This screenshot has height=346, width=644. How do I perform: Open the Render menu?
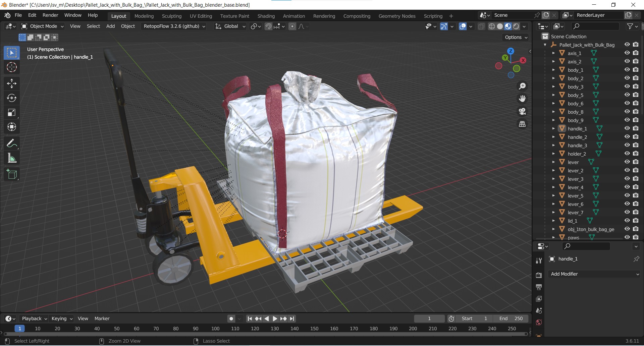[x=50, y=15]
